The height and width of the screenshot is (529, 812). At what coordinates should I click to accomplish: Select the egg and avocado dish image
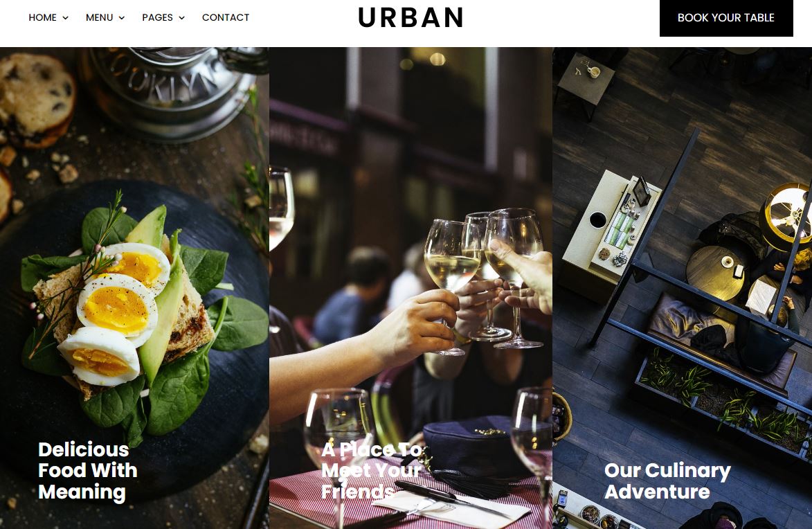[134, 288]
